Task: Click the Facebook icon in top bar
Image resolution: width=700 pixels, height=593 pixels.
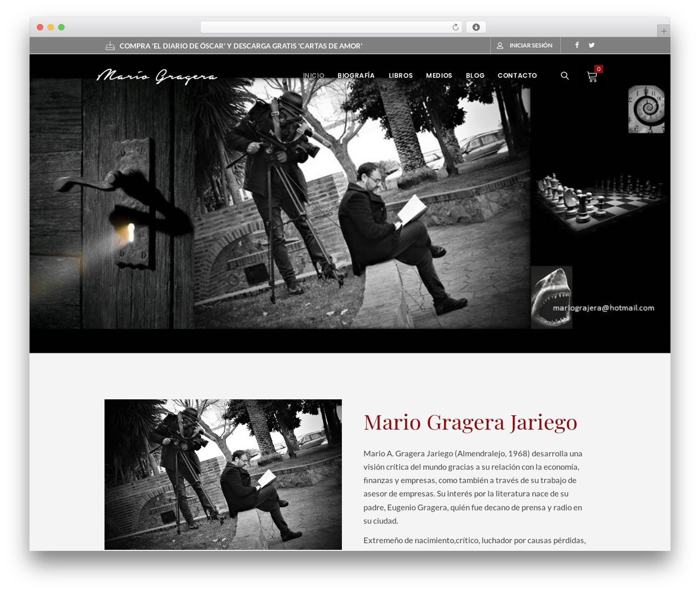Action: 577,45
